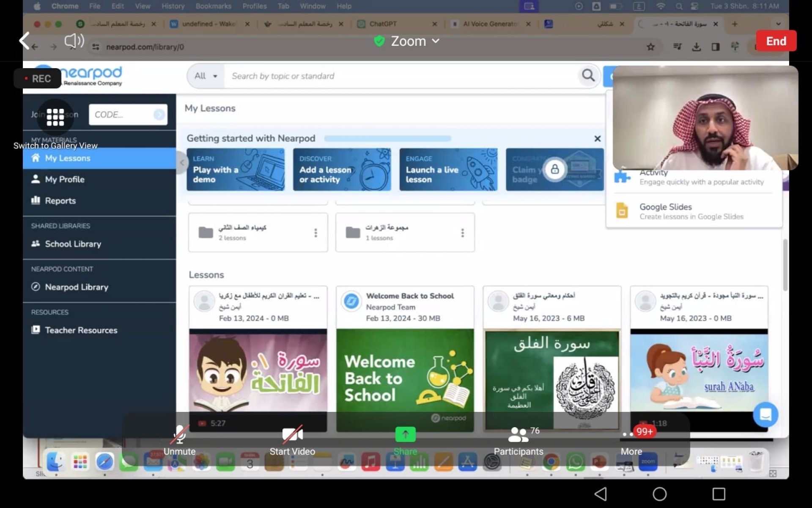Viewport: 812px width, 508px height.
Task: Unmute the microphone in Zoom toolbar
Action: (x=180, y=441)
